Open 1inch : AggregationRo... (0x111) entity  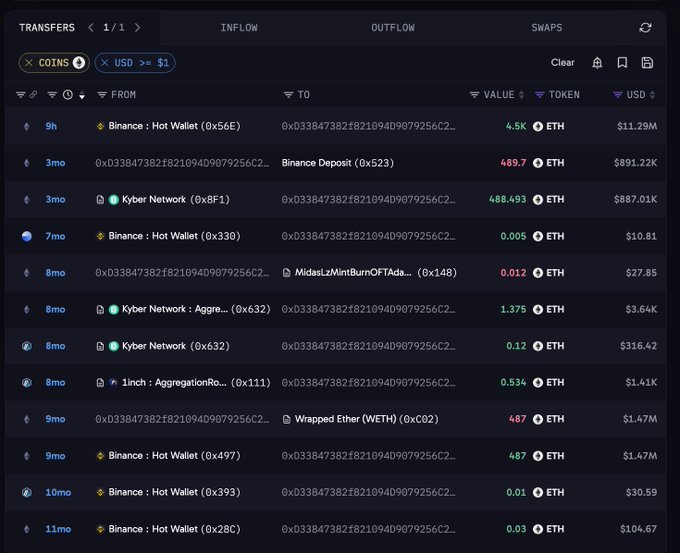click(196, 383)
